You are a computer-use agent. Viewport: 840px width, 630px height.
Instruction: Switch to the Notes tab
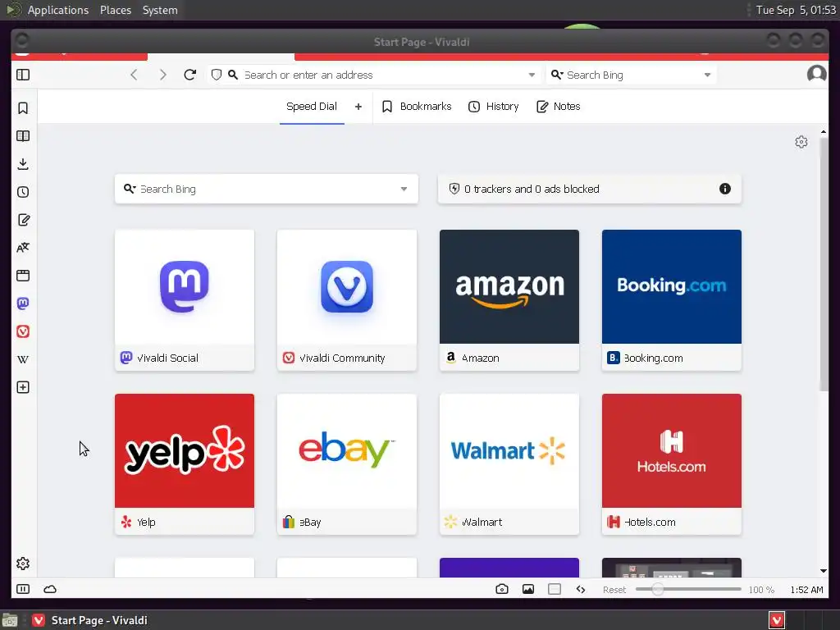(559, 106)
